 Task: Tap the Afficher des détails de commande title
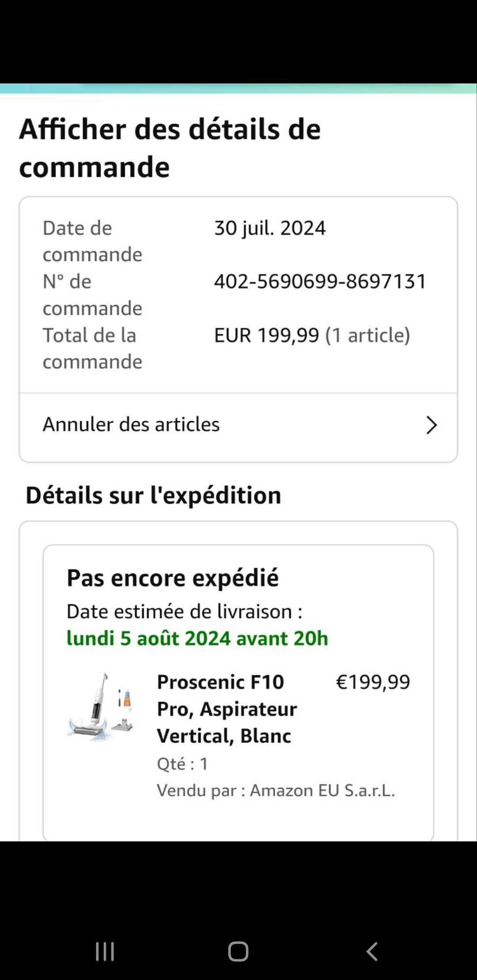[x=170, y=148]
